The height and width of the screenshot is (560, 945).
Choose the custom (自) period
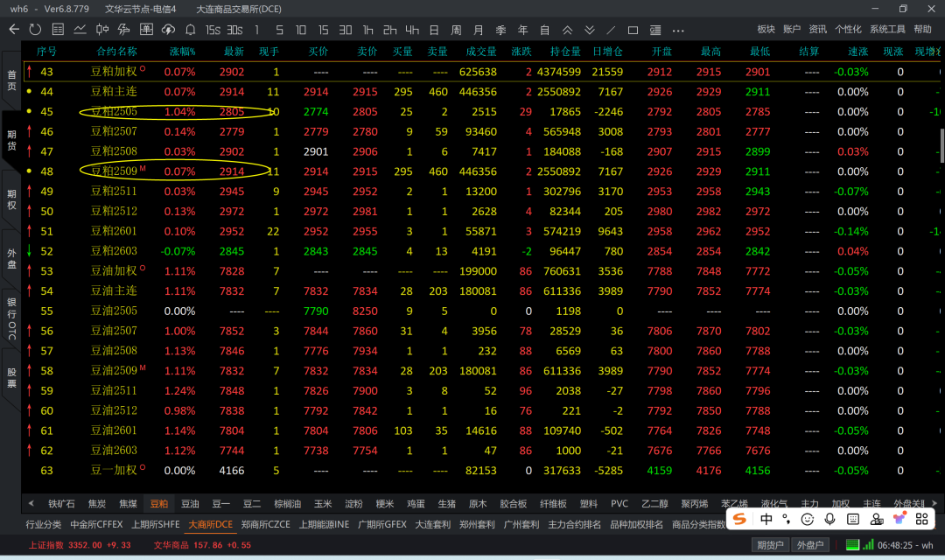coord(545,30)
